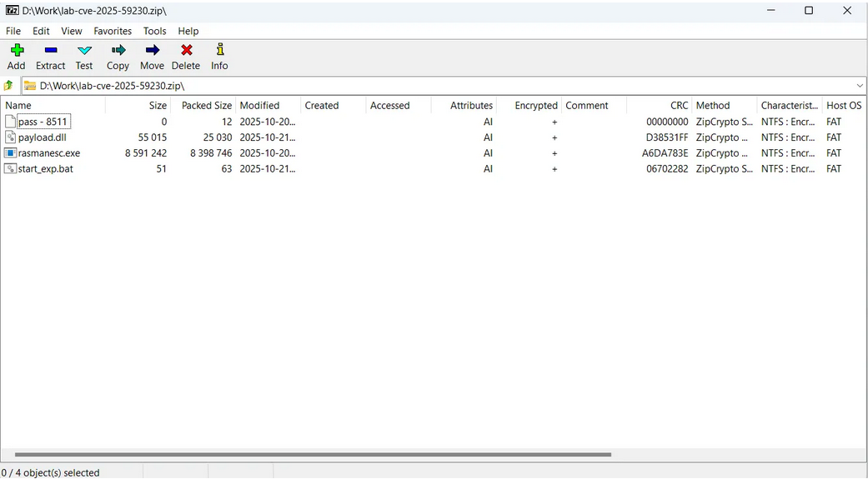Click the horizontal scrollbar at bottom
This screenshot has width=868, height=479.
313,455
